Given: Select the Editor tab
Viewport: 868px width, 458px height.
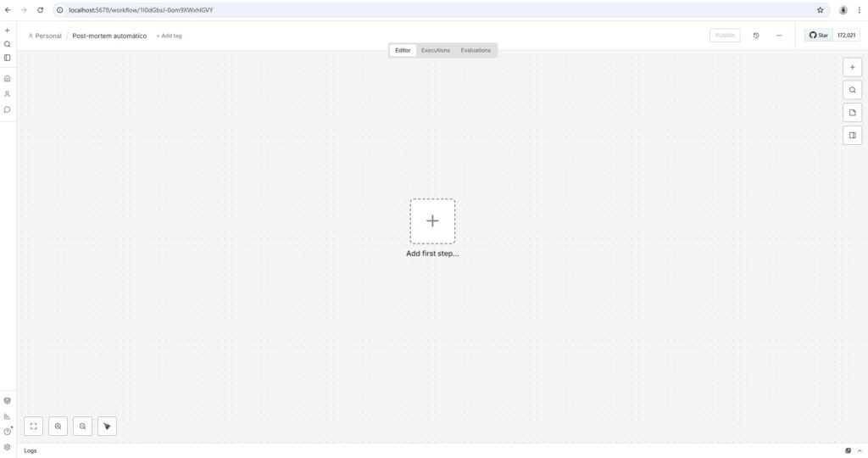Looking at the screenshot, I should tap(403, 50).
